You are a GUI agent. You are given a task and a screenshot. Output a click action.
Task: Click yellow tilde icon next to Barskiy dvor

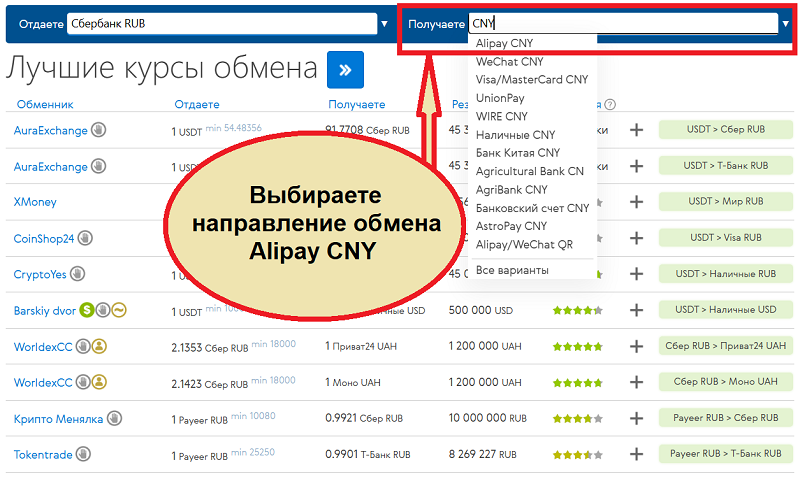[119, 310]
